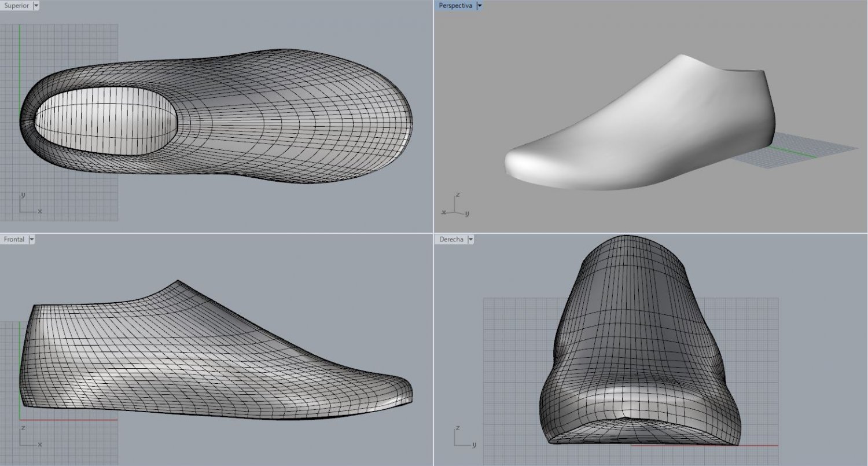
Task: Open the Frontal viewport dropdown menu
Action: 32,239
